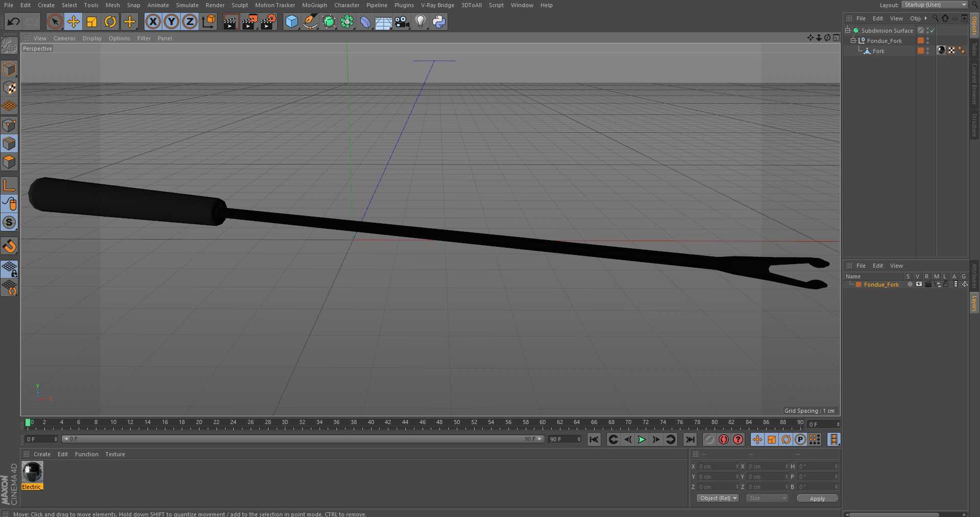This screenshot has height=517, width=980.
Task: Open Object Manager File menu
Action: point(861,18)
